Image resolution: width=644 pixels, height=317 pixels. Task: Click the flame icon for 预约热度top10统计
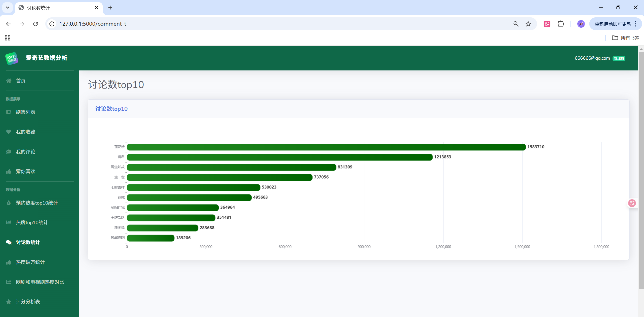coord(9,203)
